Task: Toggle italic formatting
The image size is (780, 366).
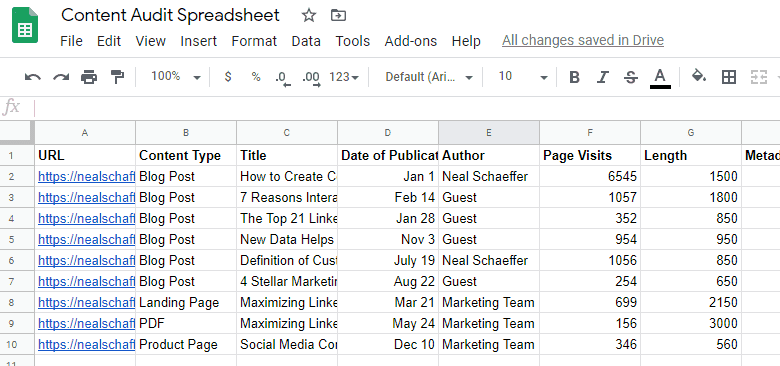Action: tap(603, 77)
